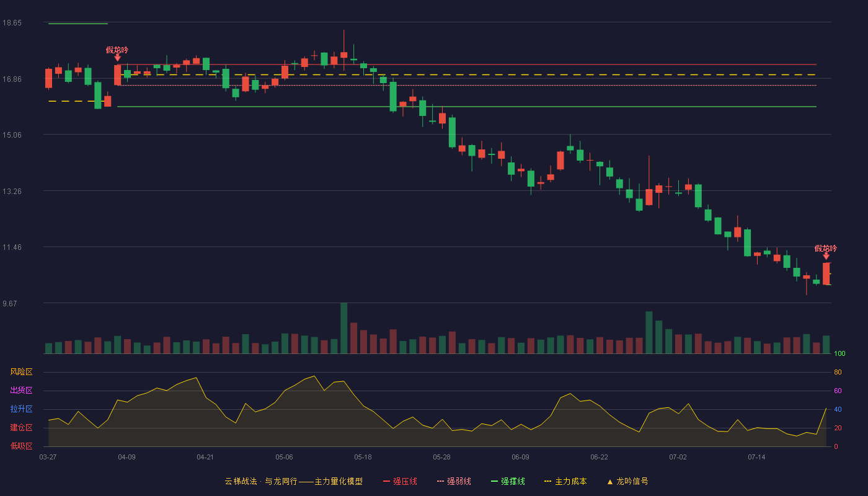Viewport: 868px width, 496px height.
Task: Click the 05-06 date label
Action: tap(284, 457)
